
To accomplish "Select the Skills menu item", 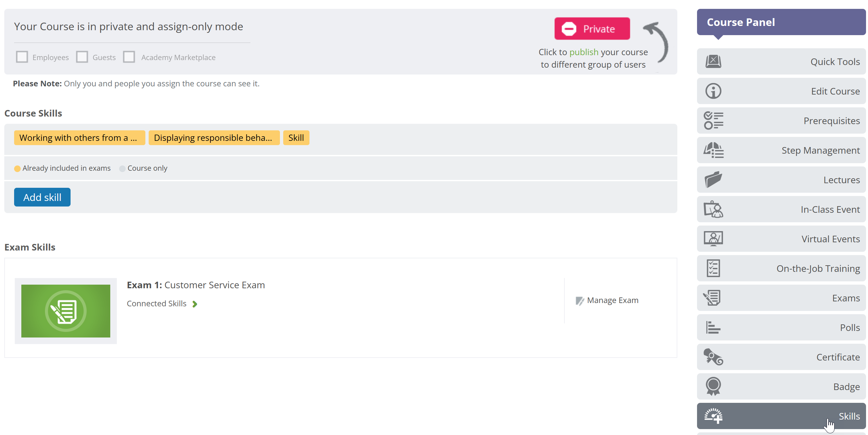I will 781,416.
